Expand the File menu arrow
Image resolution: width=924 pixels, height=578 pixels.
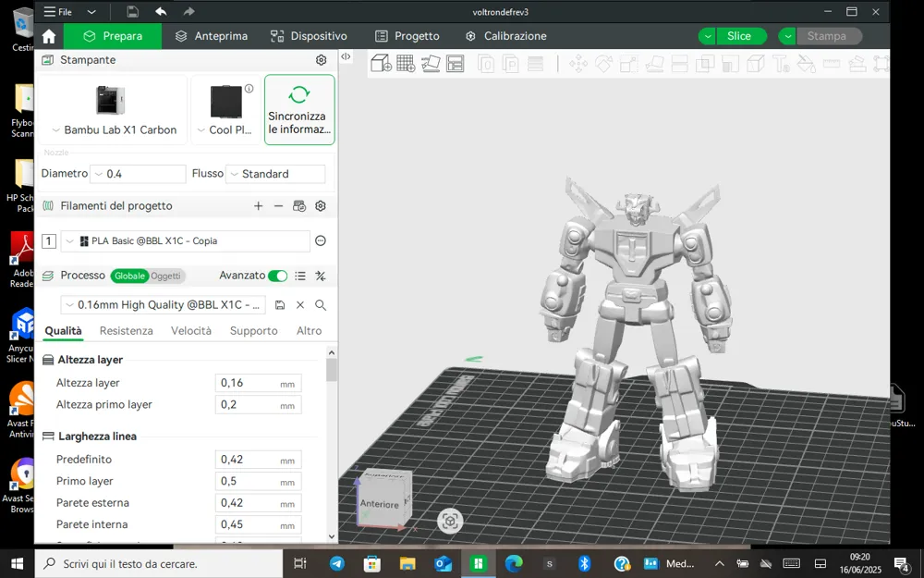[91, 12]
